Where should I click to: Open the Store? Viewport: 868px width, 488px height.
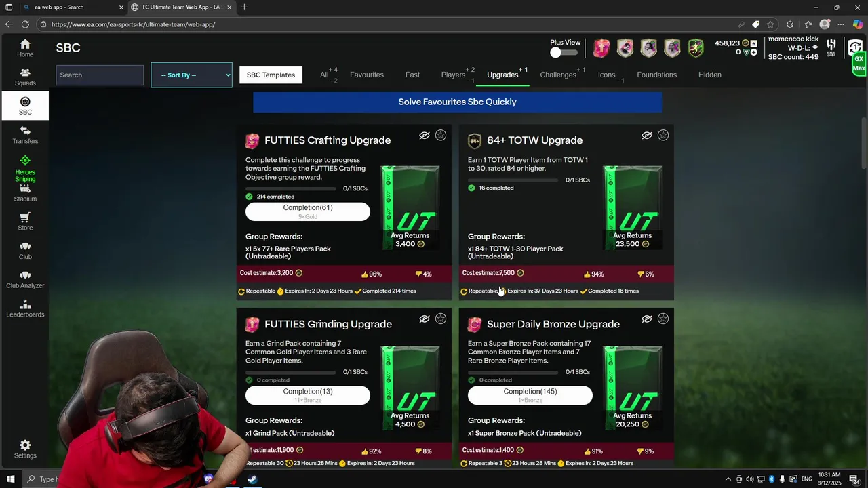coord(25,222)
